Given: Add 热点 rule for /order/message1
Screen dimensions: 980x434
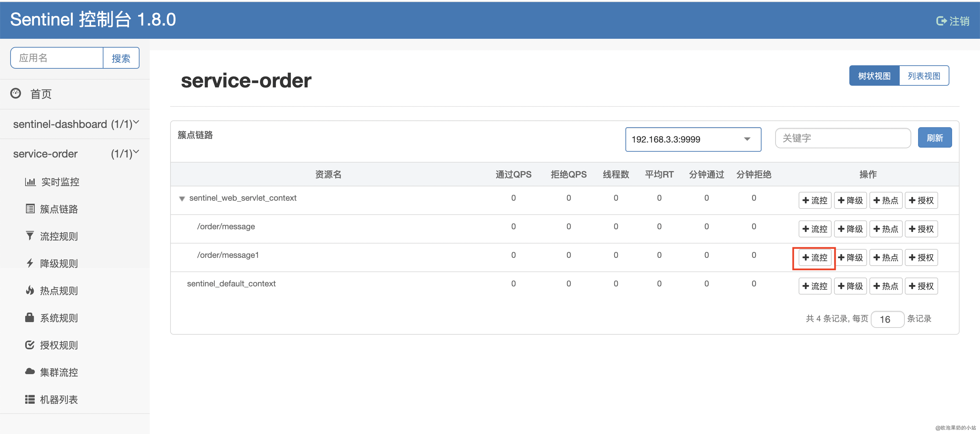Looking at the screenshot, I should (x=886, y=257).
